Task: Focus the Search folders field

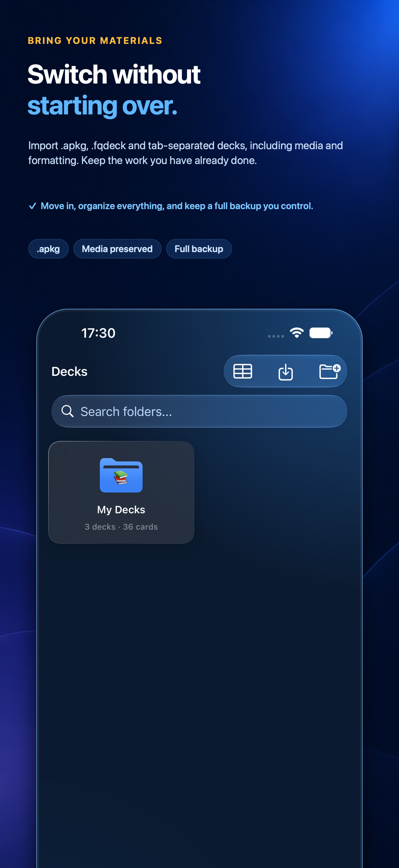Action: [199, 411]
